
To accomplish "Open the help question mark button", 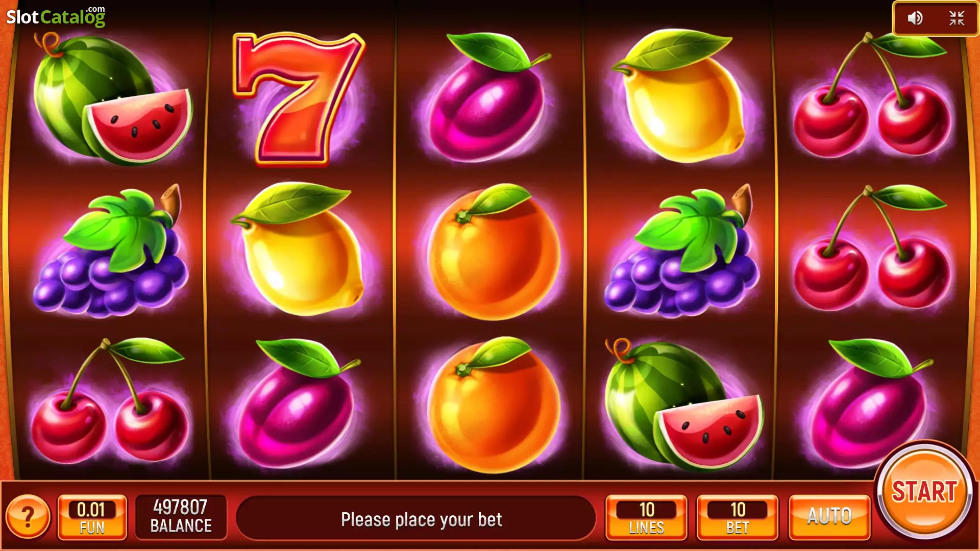I will pos(28,517).
